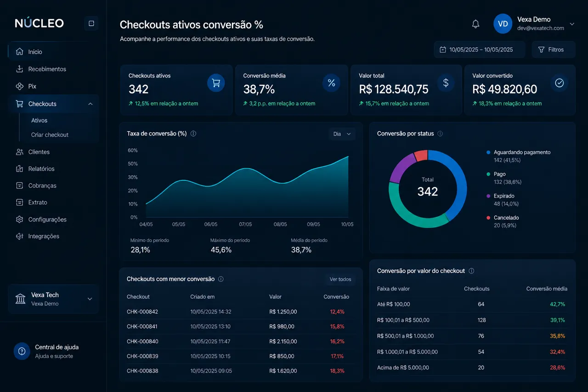Open the date range picker 10/05/2025 – 10/05/2025
Viewport: 588px width, 392px height.
pyautogui.click(x=479, y=50)
